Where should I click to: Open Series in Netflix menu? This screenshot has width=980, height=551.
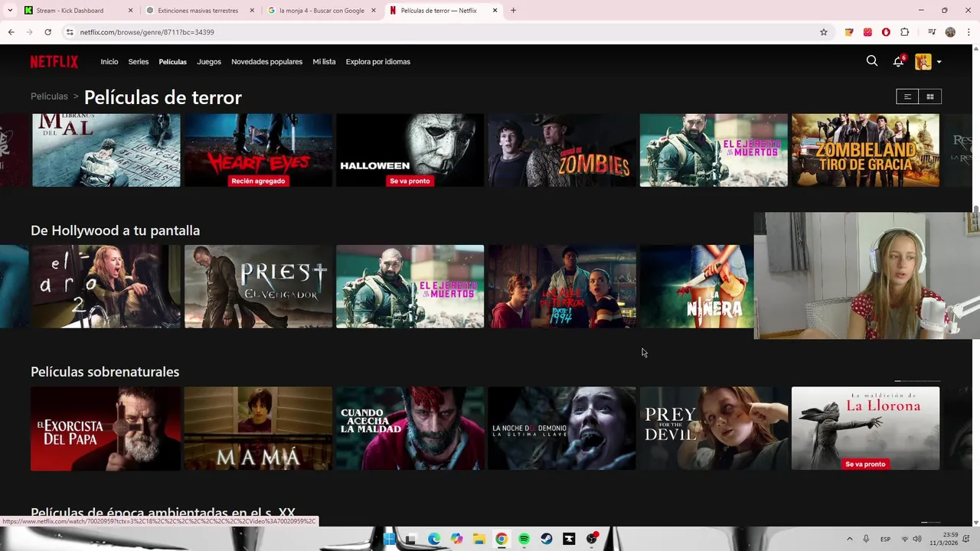[139, 62]
